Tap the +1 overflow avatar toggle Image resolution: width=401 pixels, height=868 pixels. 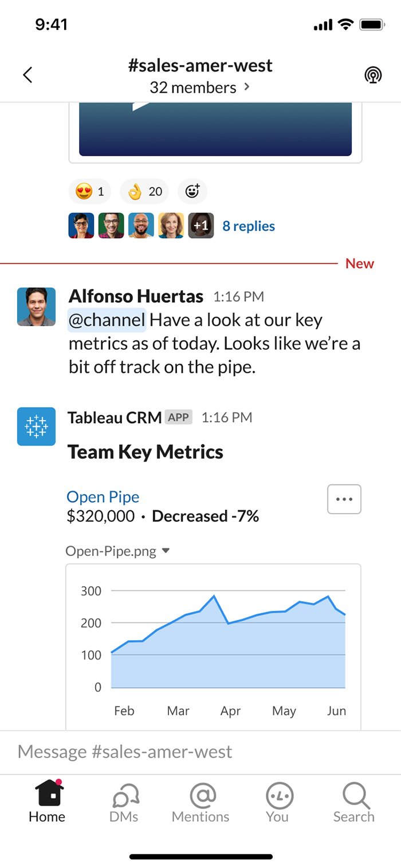coord(200,226)
